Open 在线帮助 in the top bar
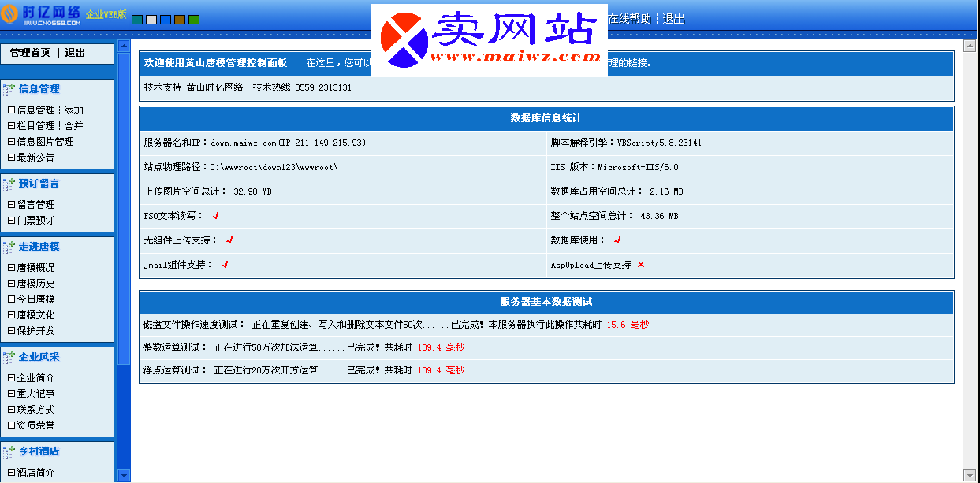The image size is (980, 483). [x=628, y=19]
